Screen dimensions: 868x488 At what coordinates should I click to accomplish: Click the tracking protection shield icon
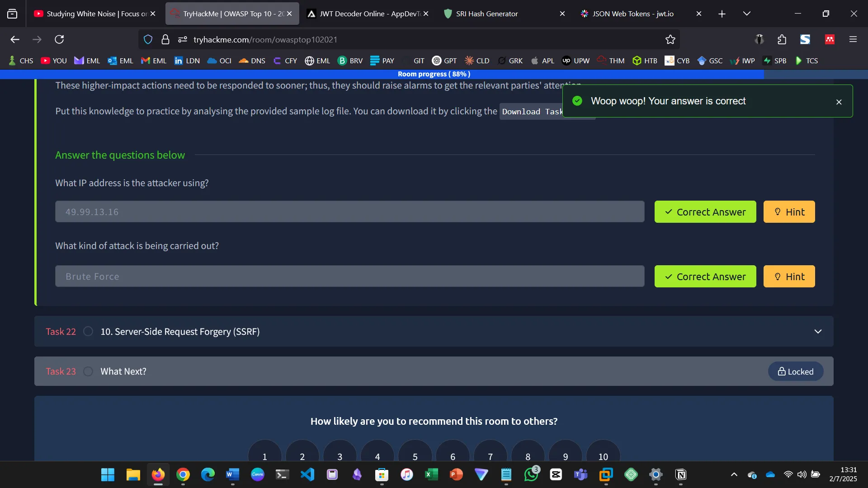point(148,40)
